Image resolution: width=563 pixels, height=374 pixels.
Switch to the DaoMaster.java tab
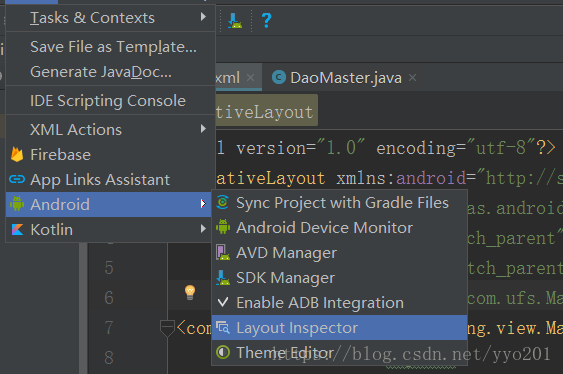(x=345, y=78)
